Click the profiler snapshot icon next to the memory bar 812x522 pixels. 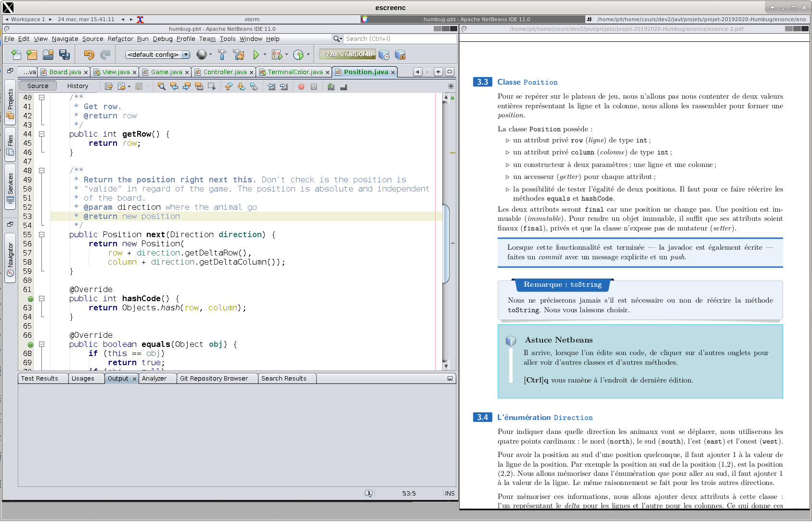pyautogui.click(x=384, y=54)
